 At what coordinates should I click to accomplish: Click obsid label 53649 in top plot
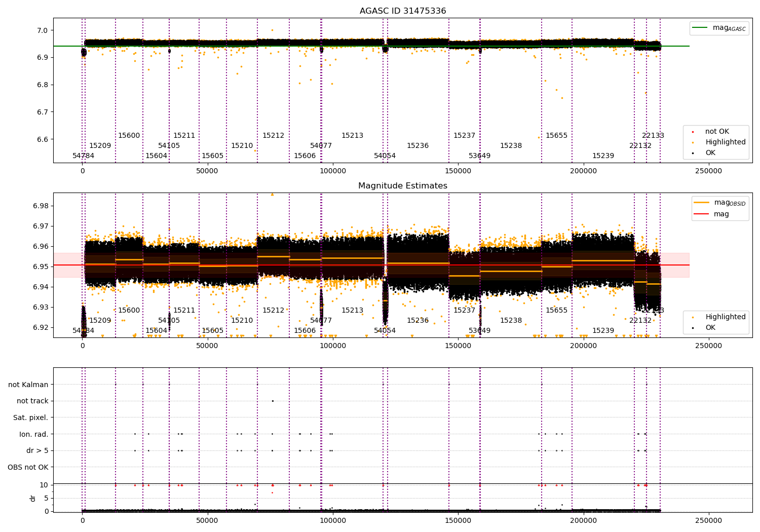pos(480,156)
